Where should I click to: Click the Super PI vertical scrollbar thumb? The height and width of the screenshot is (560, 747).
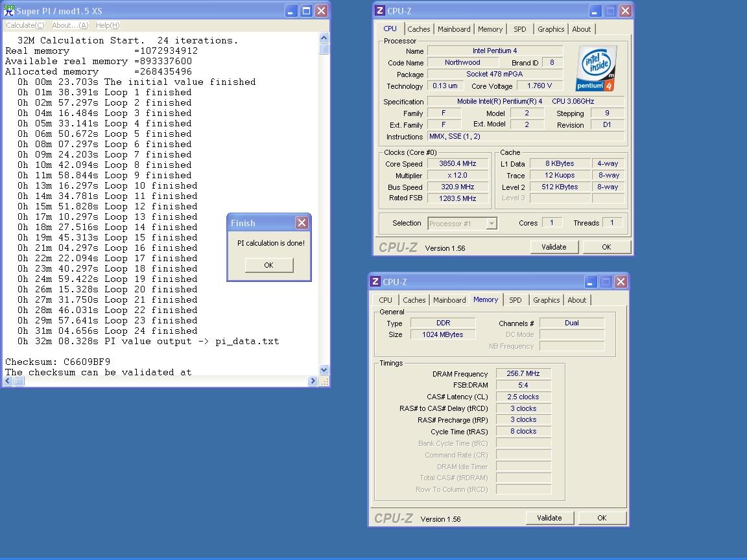pyautogui.click(x=324, y=49)
